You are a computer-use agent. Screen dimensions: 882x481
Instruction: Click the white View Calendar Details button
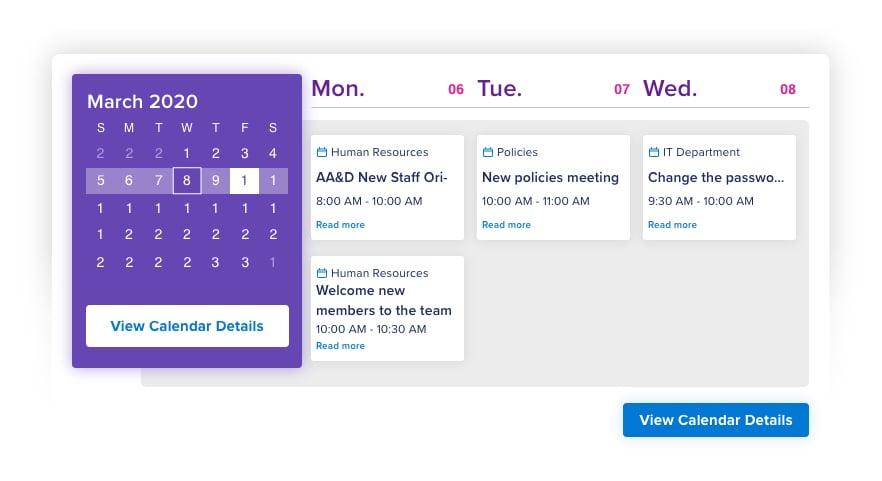(187, 326)
